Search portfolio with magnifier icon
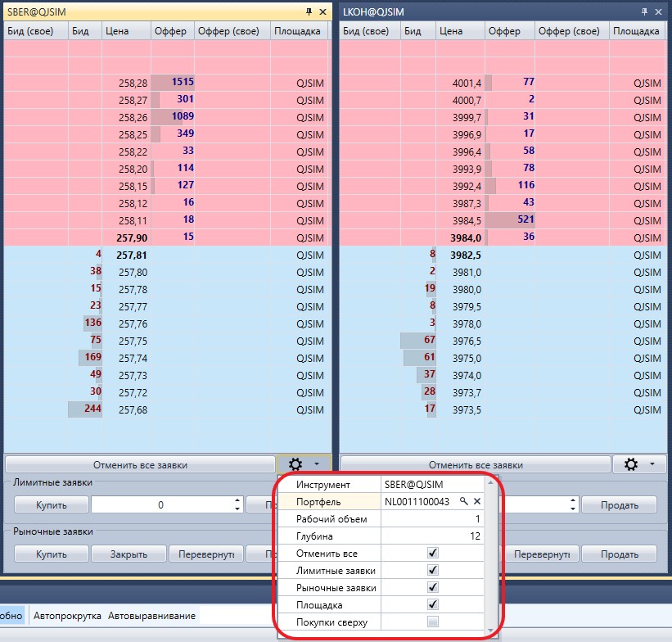 pos(464,501)
